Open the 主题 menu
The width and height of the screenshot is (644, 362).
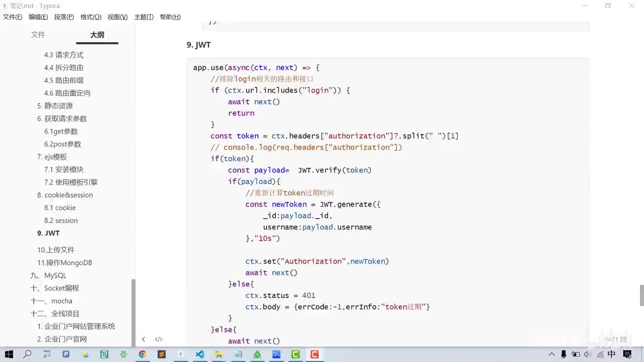tap(144, 17)
